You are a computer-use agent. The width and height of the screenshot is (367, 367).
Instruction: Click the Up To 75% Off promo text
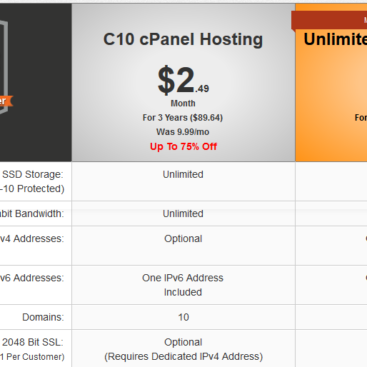coord(183,147)
